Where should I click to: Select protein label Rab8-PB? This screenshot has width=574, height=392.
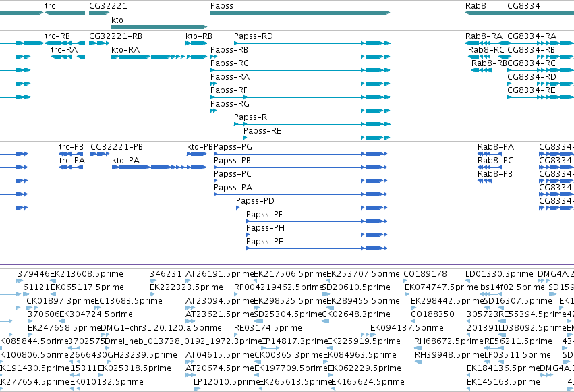coord(495,174)
